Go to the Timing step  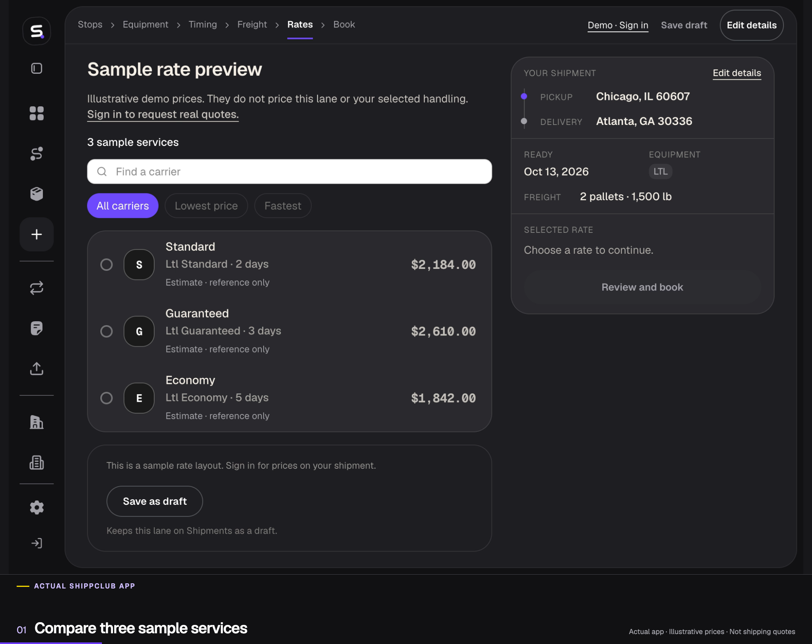[x=203, y=25]
